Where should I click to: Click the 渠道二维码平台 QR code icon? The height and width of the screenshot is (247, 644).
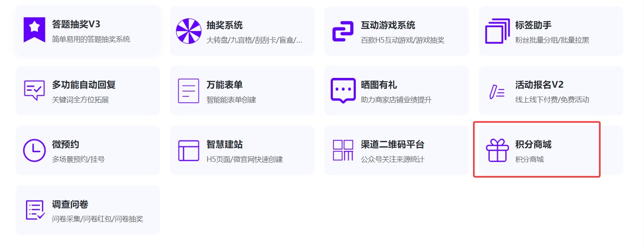coord(343,150)
